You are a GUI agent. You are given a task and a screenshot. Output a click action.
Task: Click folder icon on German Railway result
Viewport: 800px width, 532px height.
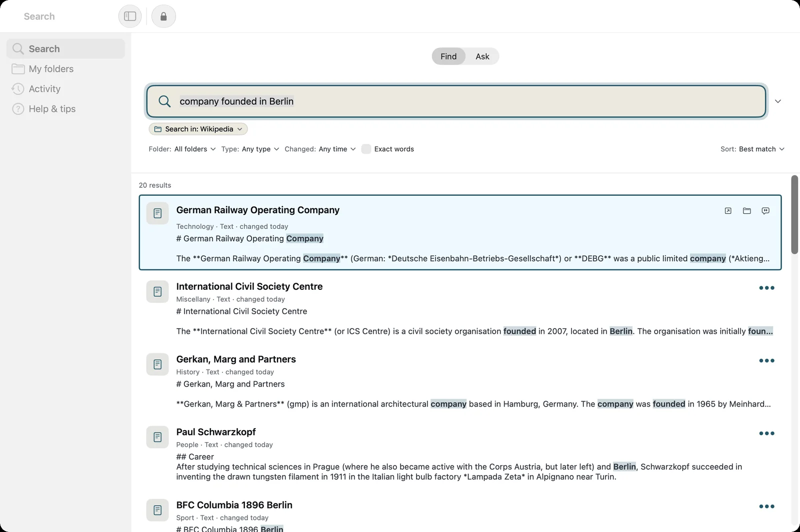pos(747,211)
